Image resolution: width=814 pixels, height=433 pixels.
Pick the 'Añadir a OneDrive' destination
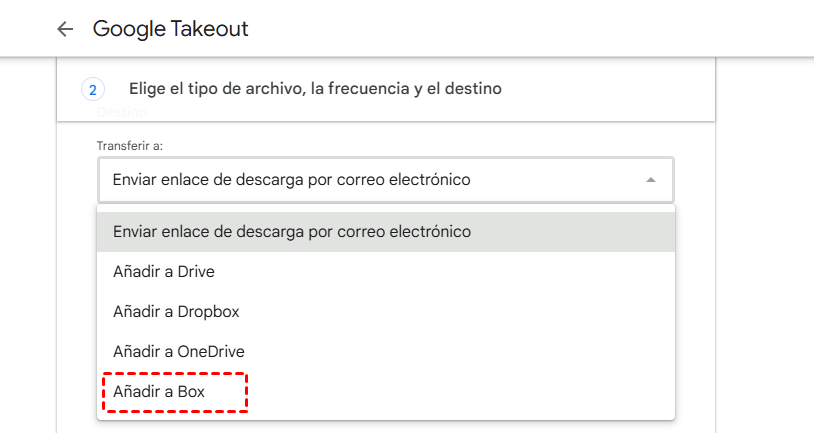pos(179,351)
